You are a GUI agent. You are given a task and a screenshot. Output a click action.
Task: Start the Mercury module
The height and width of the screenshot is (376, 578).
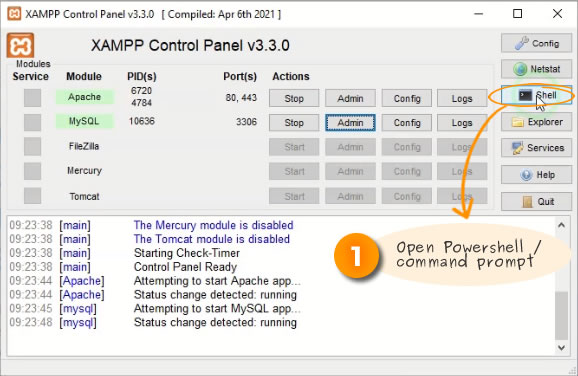[x=294, y=171]
